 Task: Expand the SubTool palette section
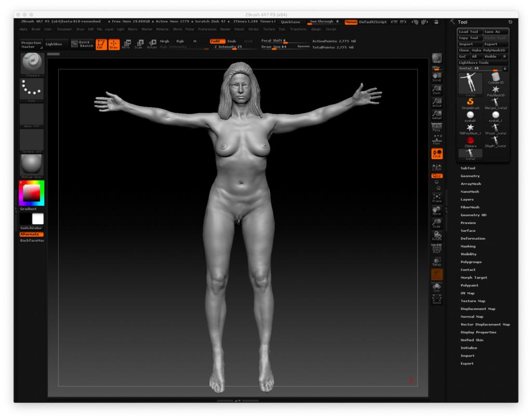click(468, 168)
